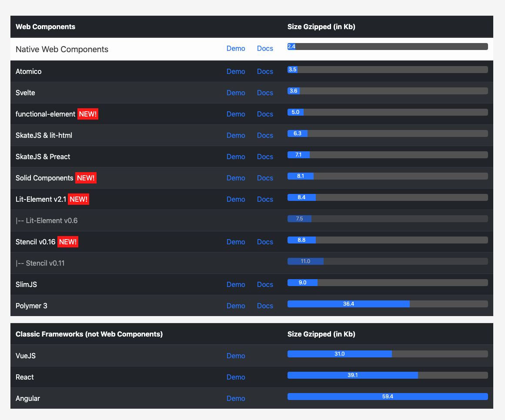Select the 'Angular' row label
This screenshot has height=420, width=505.
28,398
